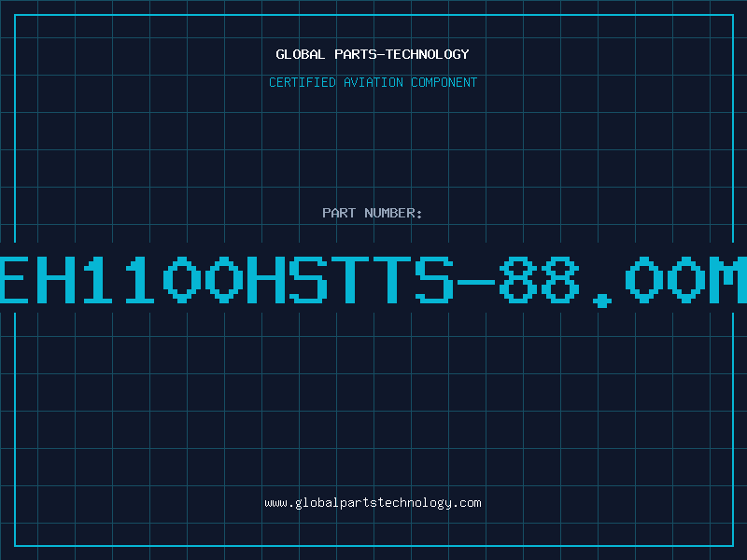Click the GLOBAL PARTS-TECHNOLOGY heading

coord(373,54)
